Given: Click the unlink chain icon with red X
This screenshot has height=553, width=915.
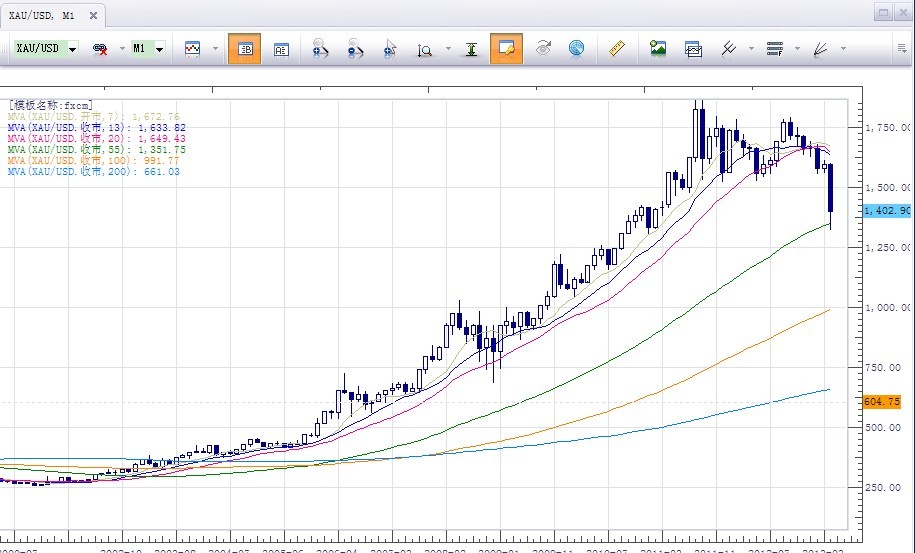Looking at the screenshot, I should [x=101, y=48].
